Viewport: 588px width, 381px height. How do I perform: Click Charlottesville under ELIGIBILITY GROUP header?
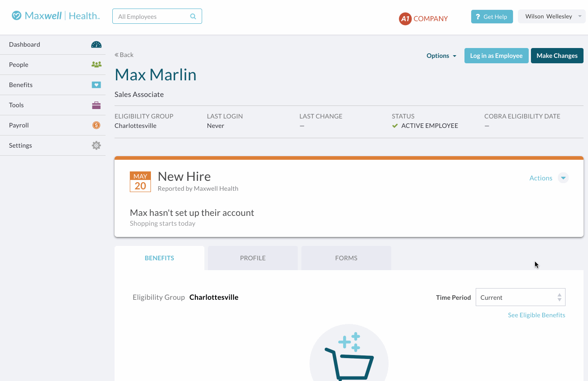coord(136,126)
